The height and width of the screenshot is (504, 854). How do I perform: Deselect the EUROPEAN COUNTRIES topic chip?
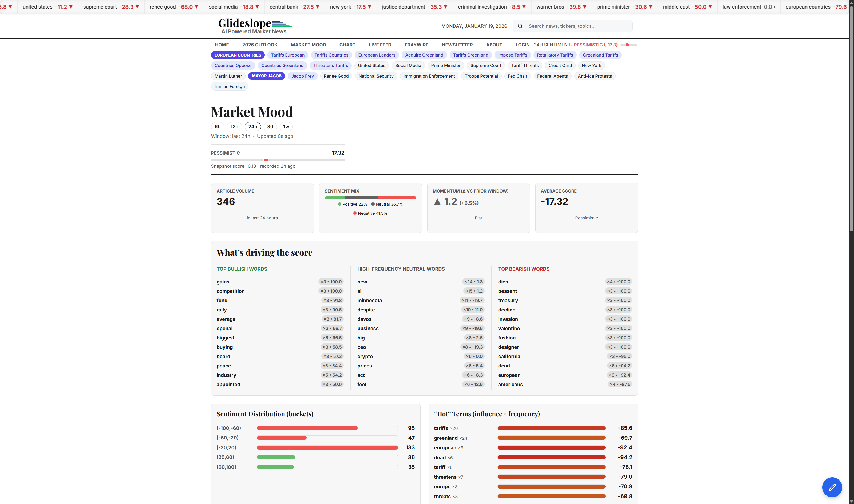click(x=238, y=55)
